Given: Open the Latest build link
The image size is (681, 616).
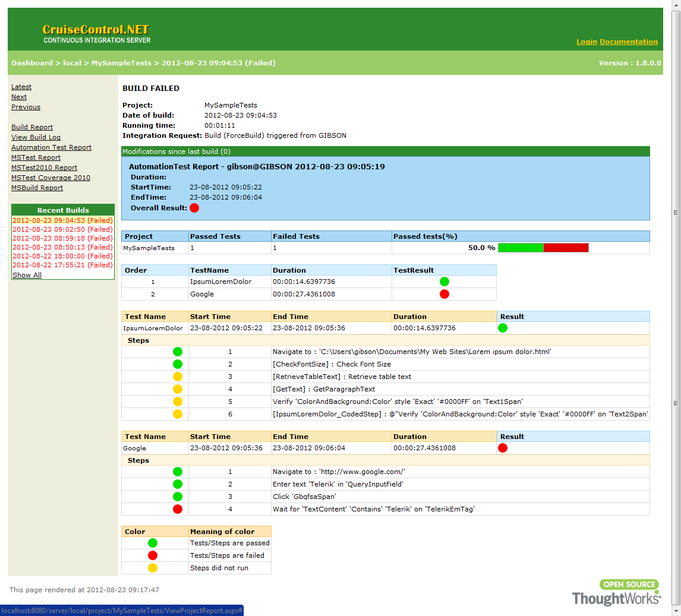Looking at the screenshot, I should pos(21,87).
